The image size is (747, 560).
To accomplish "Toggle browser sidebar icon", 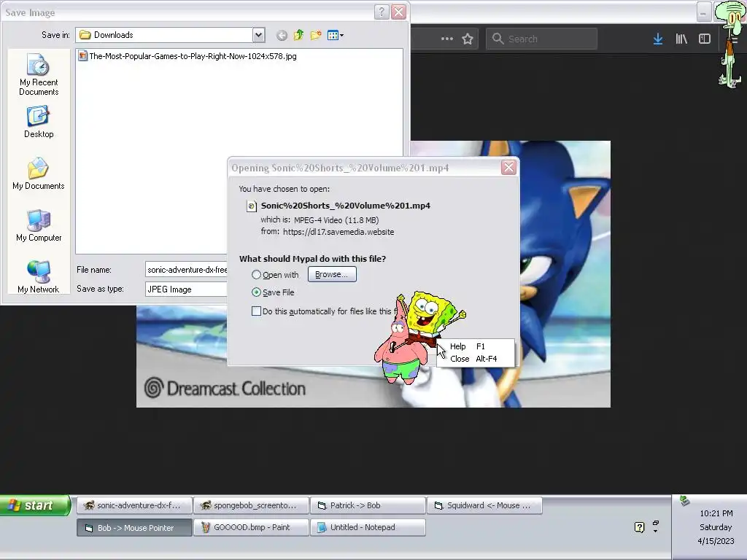I will click(x=705, y=39).
